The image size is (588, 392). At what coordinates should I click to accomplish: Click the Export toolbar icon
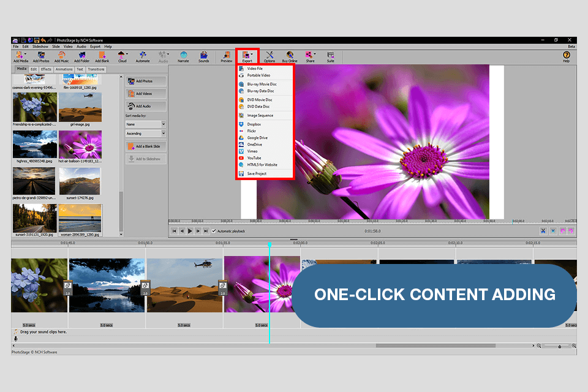tap(247, 56)
